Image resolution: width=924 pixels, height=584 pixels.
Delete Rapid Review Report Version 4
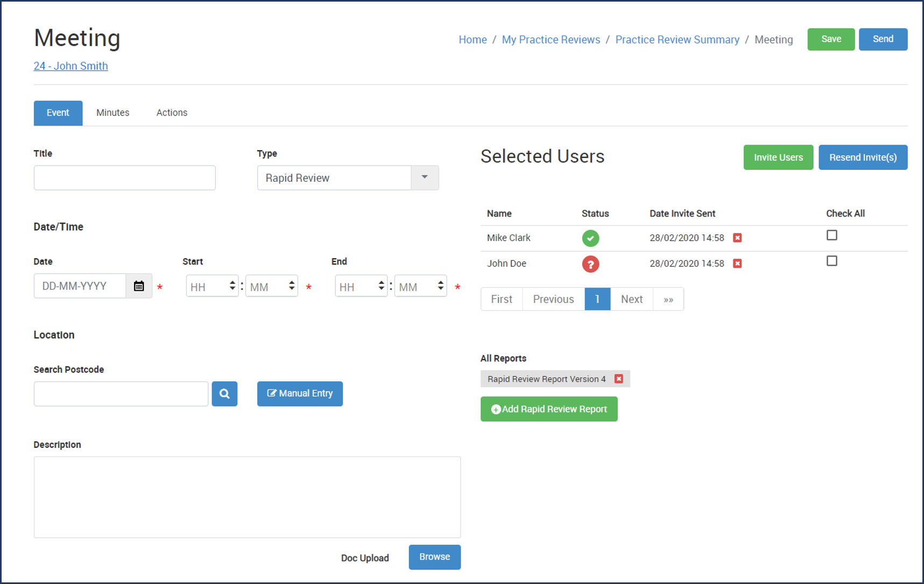619,379
